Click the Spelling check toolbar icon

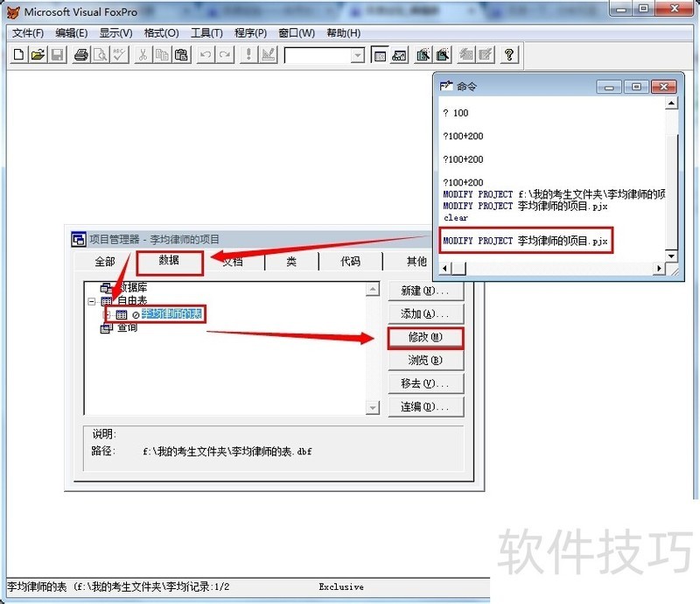click(x=120, y=54)
